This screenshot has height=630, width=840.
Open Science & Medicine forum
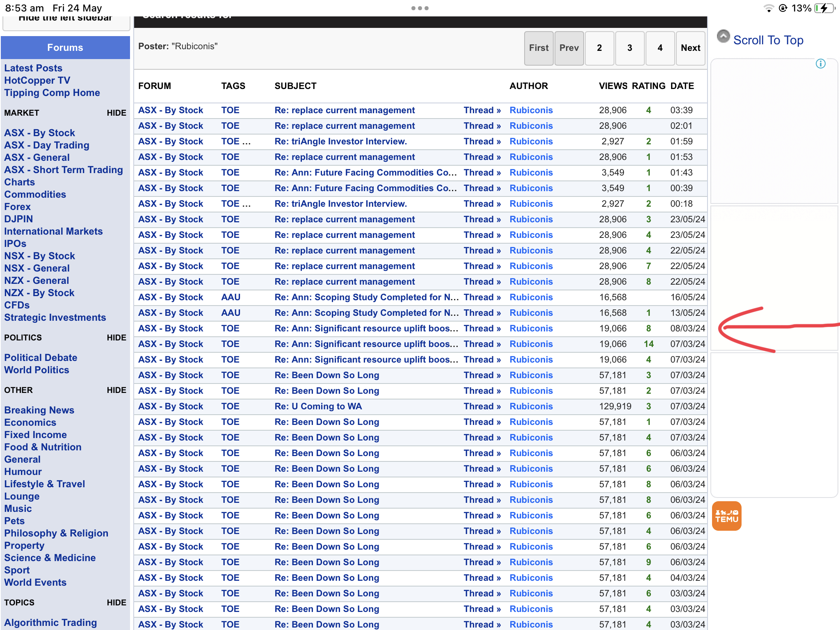50,558
